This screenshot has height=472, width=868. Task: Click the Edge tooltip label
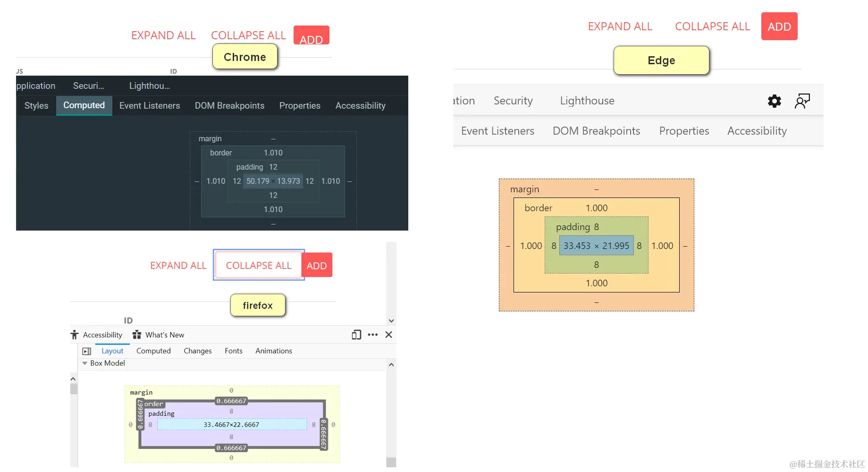(661, 60)
